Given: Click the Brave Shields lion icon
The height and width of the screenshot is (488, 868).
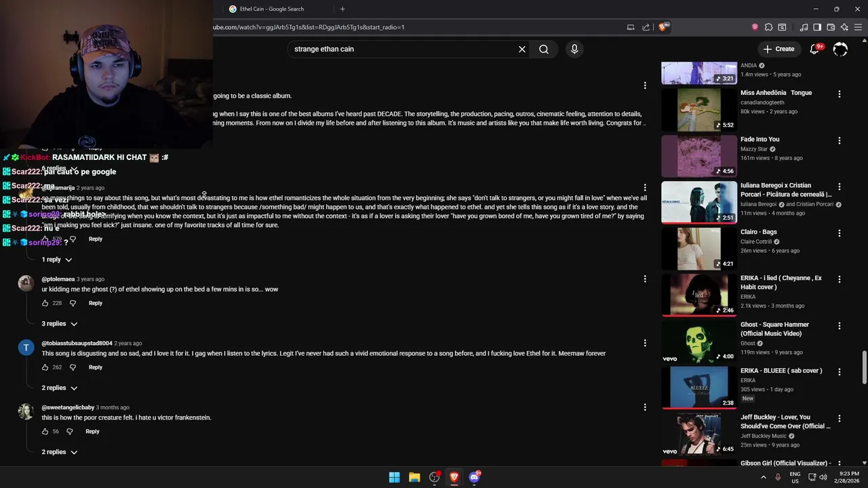Looking at the screenshot, I should (663, 27).
